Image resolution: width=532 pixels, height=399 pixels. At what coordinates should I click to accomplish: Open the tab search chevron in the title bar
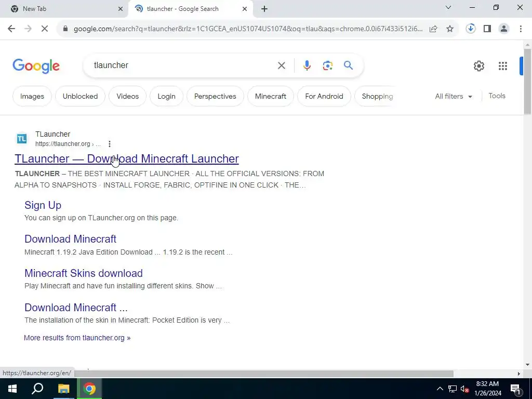click(448, 7)
